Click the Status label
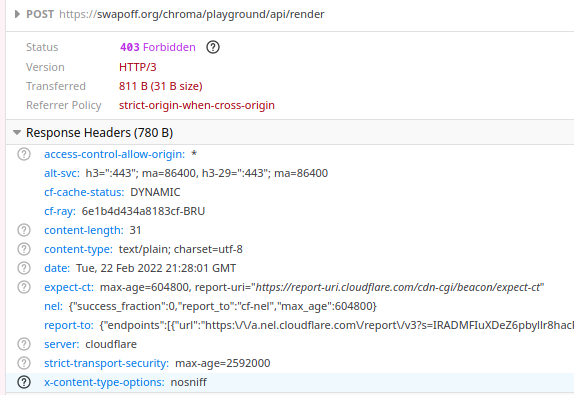574x395 pixels. point(42,47)
